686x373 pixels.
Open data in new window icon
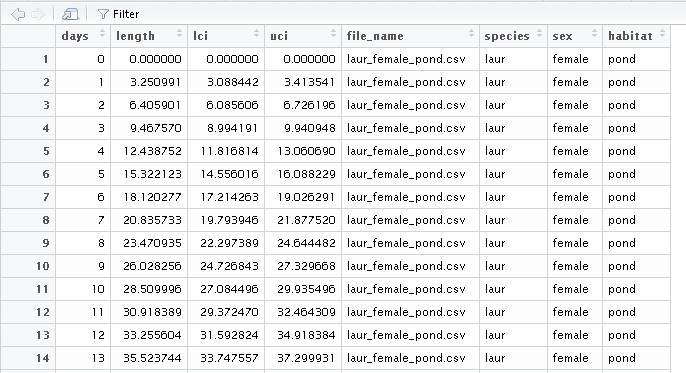point(70,14)
